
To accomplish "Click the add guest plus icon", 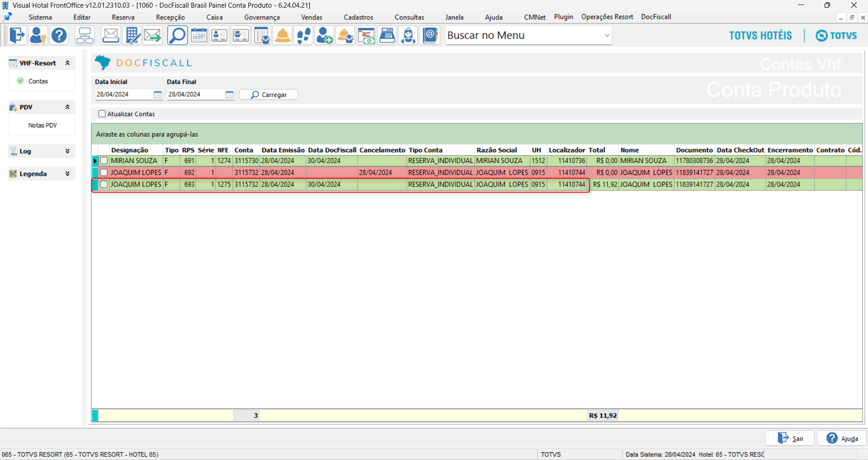I will [324, 35].
